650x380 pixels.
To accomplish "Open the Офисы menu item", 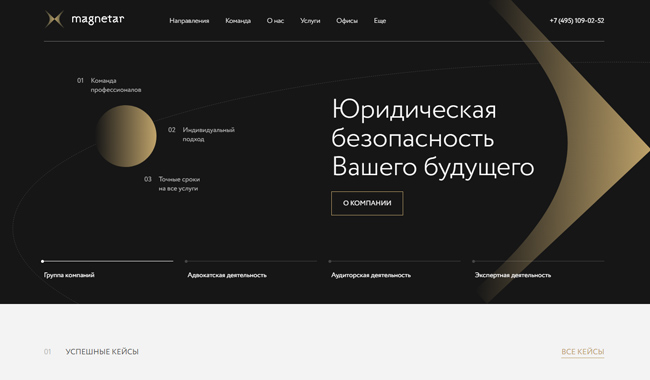I will [x=347, y=21].
